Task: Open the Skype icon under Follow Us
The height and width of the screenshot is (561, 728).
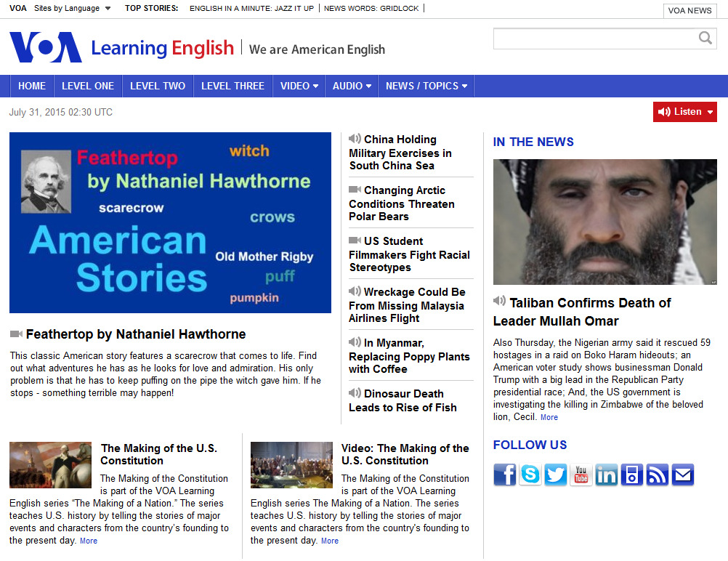Action: pos(530,475)
